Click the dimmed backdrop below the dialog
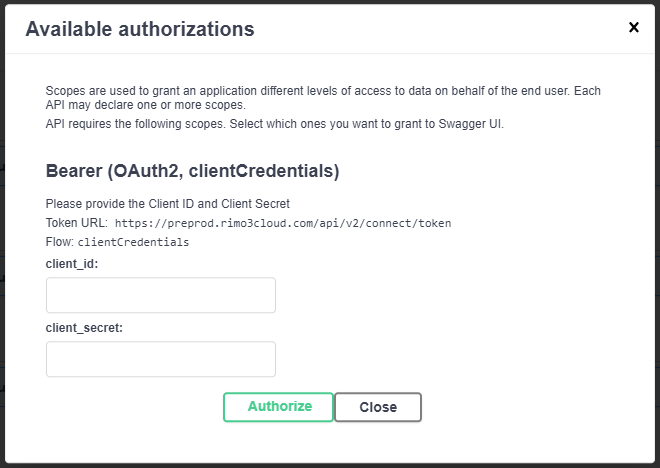The height and width of the screenshot is (468, 660). (x=330, y=465)
